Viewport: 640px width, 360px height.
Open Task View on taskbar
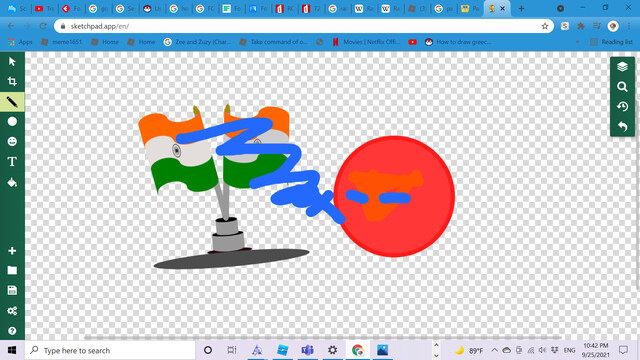(x=232, y=350)
